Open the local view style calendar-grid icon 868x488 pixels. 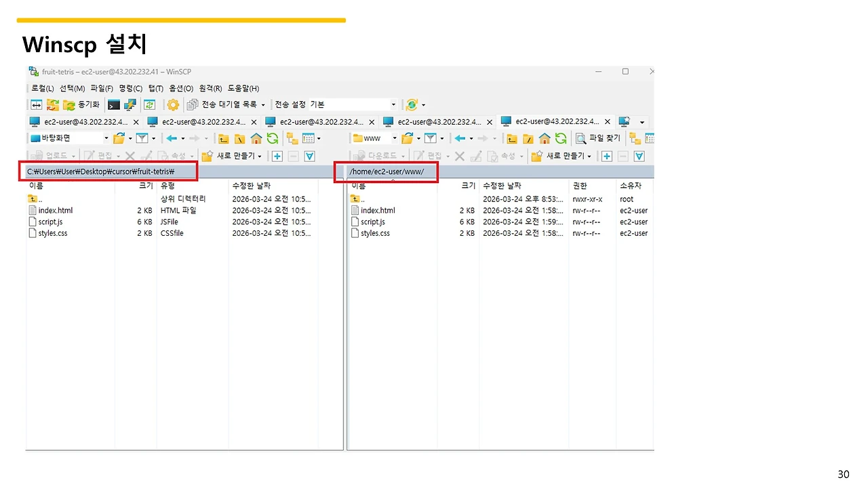point(309,138)
